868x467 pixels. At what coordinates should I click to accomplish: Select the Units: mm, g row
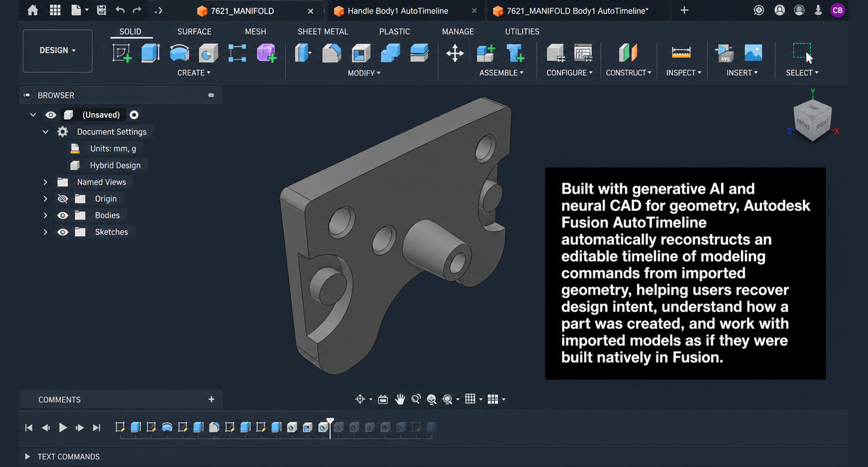(105, 149)
